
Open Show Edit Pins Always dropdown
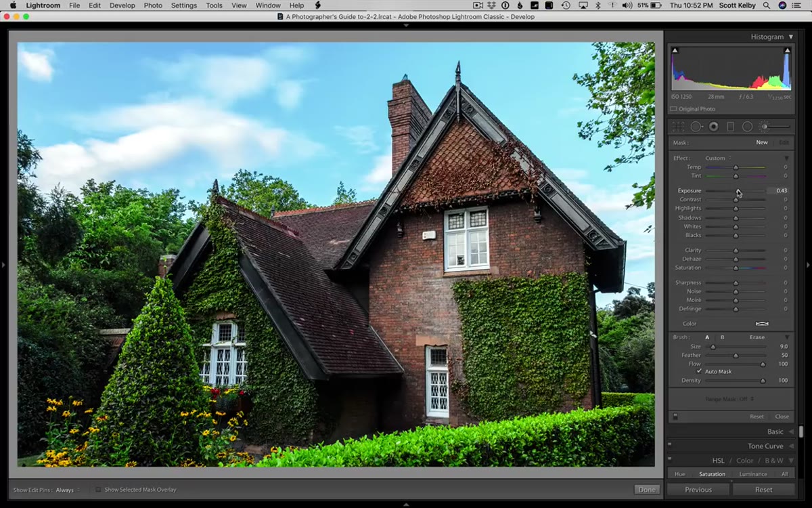[x=68, y=490]
